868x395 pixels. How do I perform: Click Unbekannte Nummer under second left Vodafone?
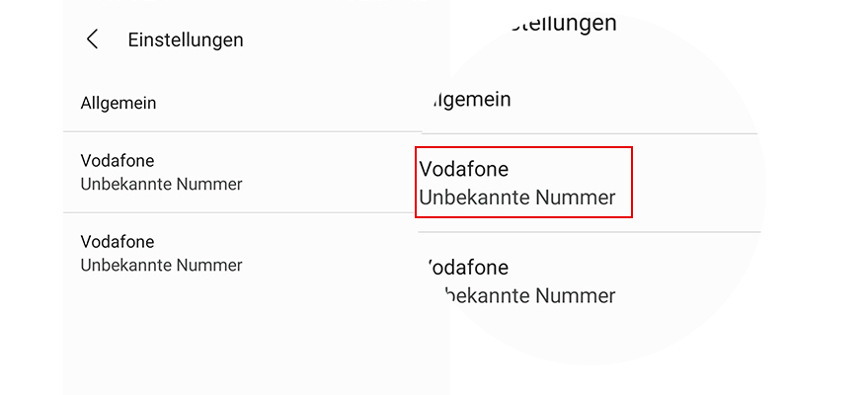click(x=161, y=265)
